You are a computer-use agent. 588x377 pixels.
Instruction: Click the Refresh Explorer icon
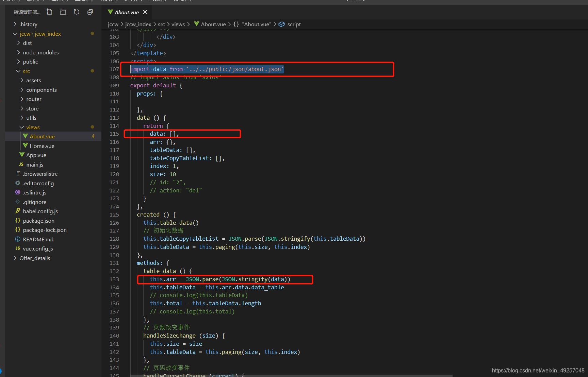tap(77, 12)
